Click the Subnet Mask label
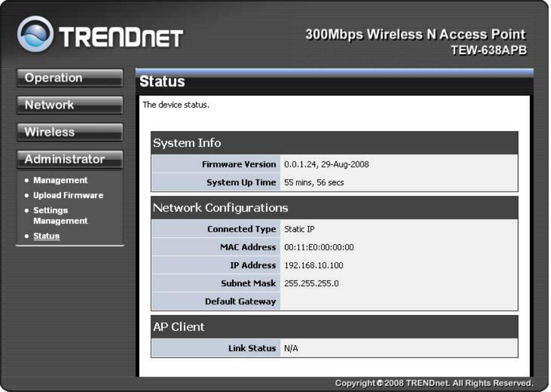The height and width of the screenshot is (392, 551). (x=248, y=283)
